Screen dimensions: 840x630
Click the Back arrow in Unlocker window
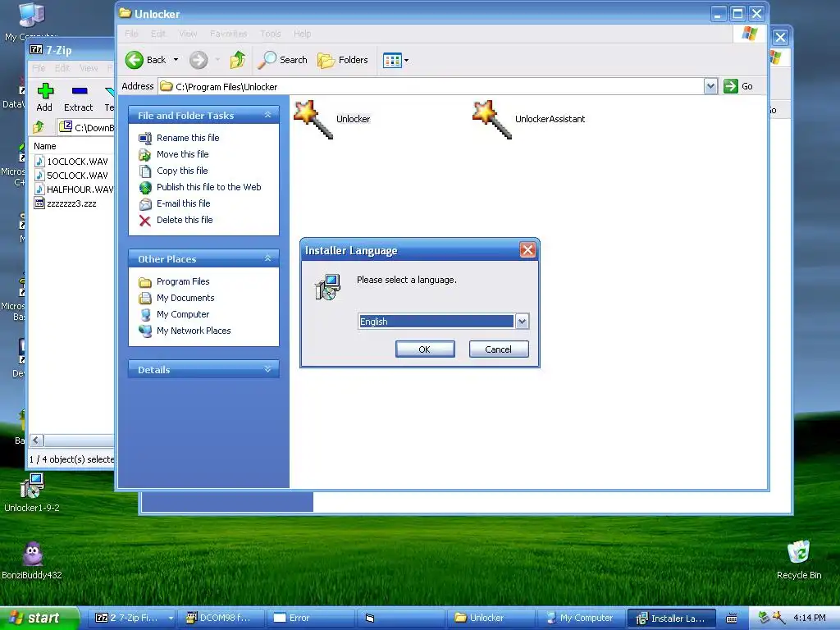[x=135, y=60]
